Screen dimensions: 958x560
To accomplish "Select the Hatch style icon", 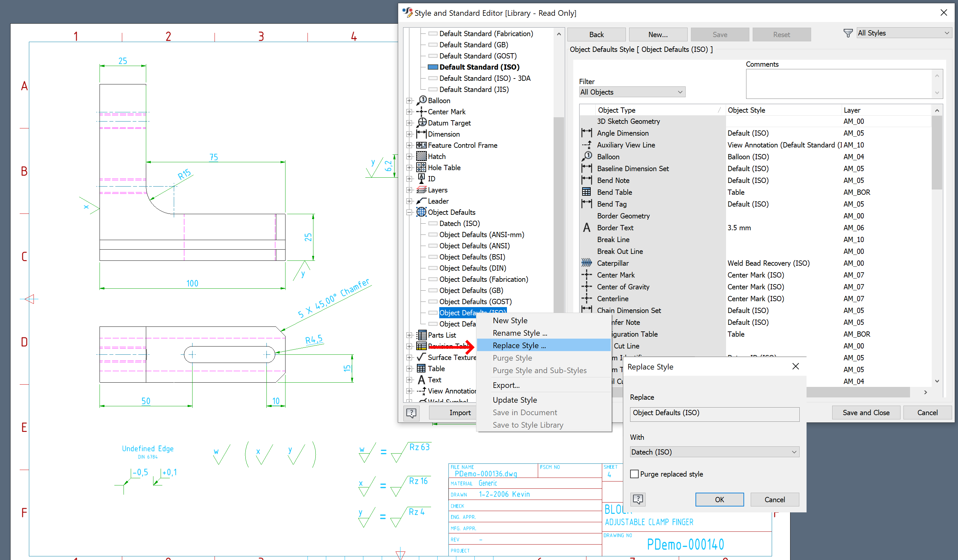I will [x=421, y=156].
